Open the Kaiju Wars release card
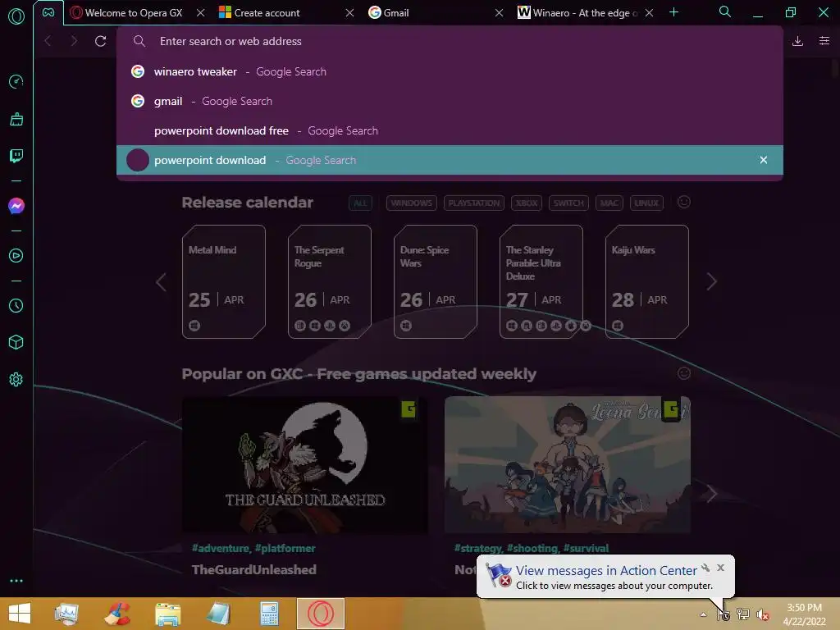840x630 pixels. coord(647,282)
